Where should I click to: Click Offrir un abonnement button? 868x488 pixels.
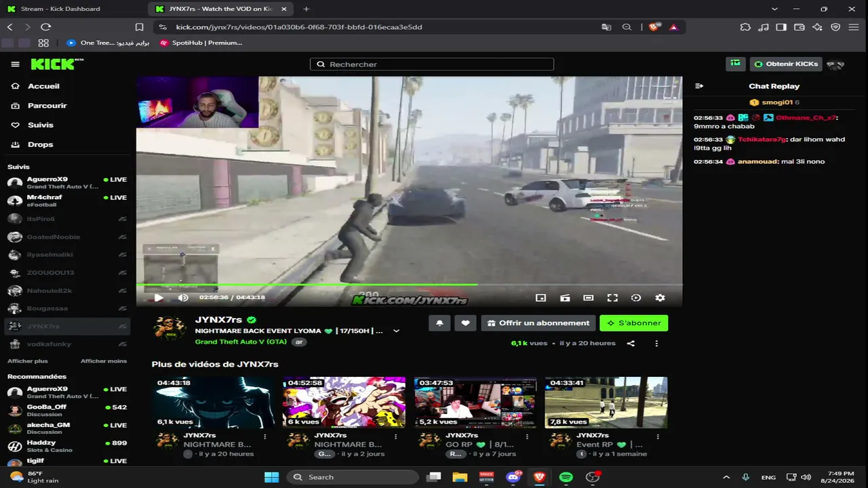pos(538,323)
